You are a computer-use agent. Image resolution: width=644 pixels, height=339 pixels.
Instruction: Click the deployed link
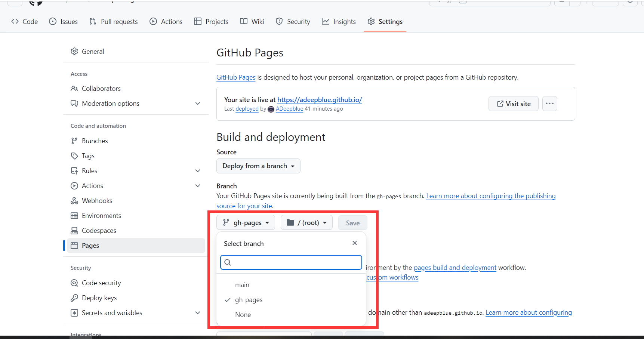(247, 109)
